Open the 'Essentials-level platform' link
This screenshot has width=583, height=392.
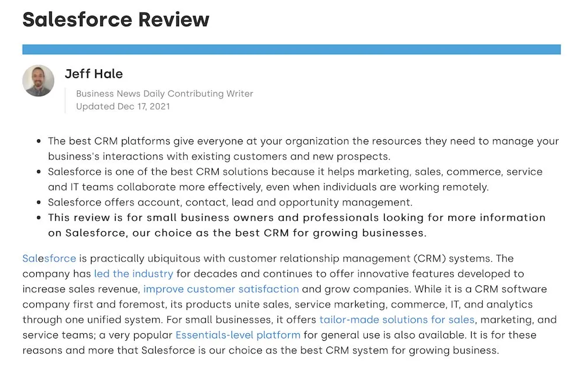pos(238,335)
